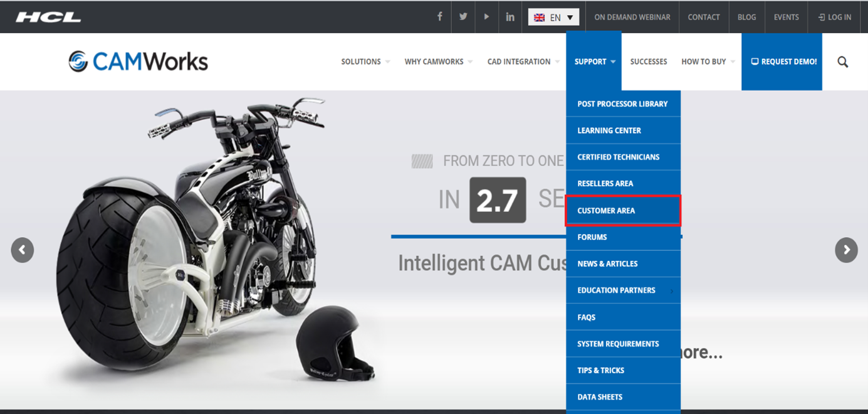Collapse the Support menu
This screenshot has height=414, width=868.
594,61
